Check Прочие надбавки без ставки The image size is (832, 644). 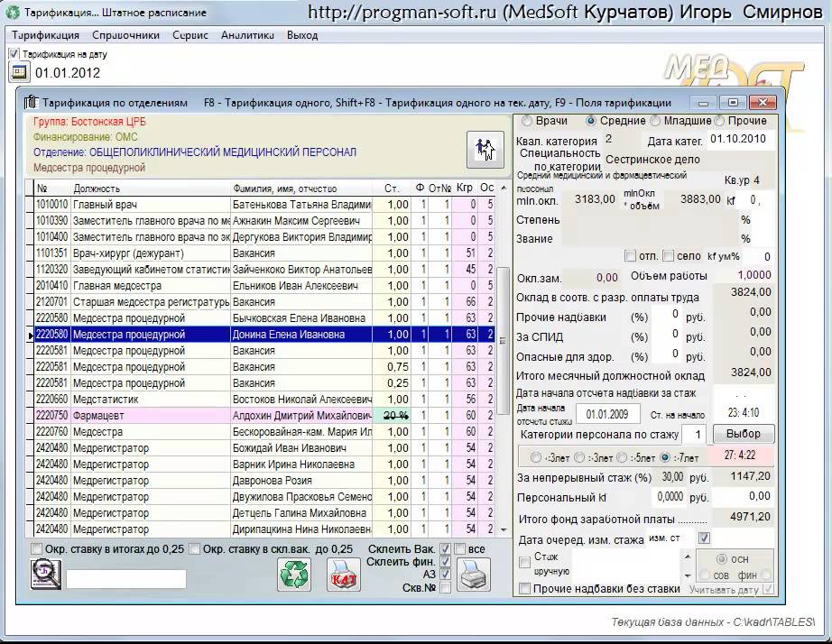(x=524, y=588)
